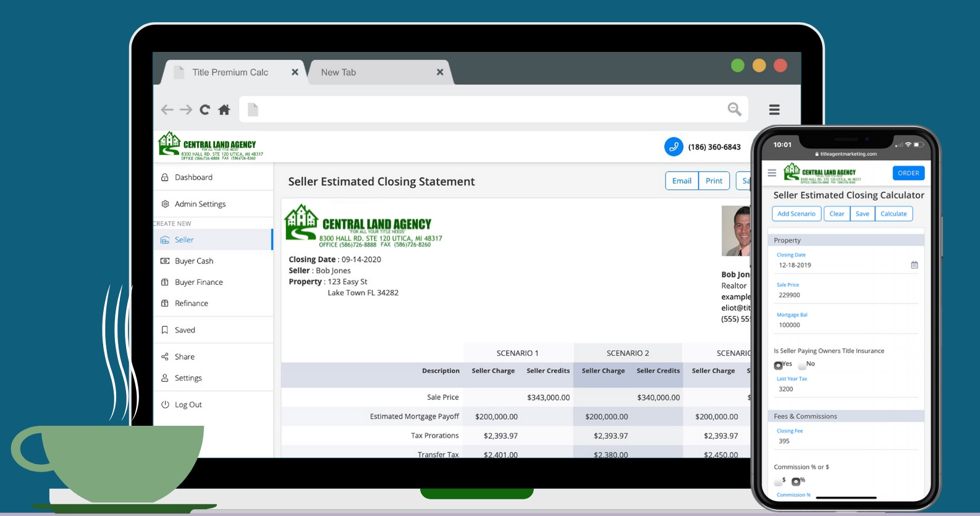Click the phone number (186) 360-6843
The image size is (980, 516).
click(714, 147)
